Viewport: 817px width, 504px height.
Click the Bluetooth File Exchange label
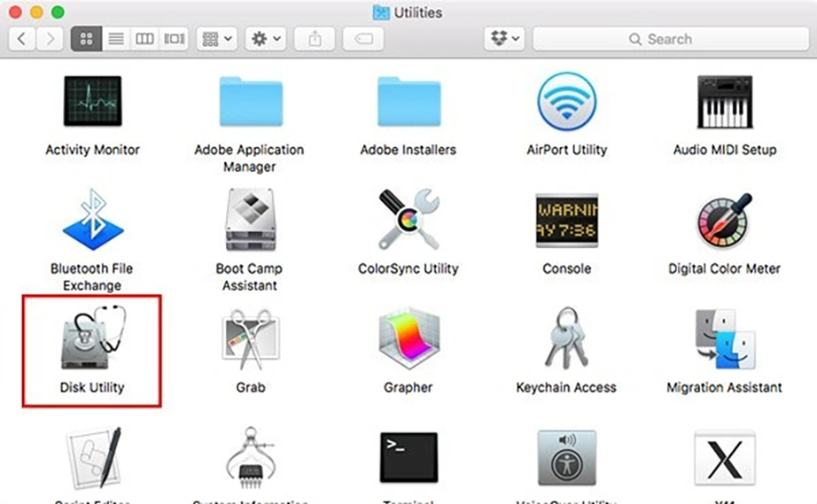(x=92, y=277)
